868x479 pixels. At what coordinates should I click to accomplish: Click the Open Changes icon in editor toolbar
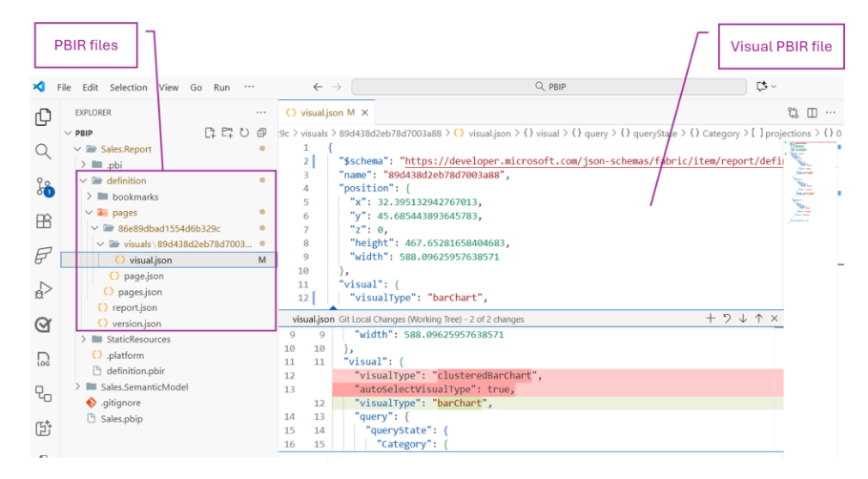pyautogui.click(x=793, y=113)
